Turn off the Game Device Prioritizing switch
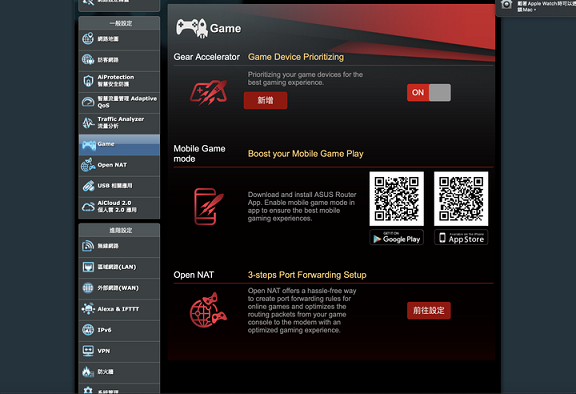 [x=428, y=93]
